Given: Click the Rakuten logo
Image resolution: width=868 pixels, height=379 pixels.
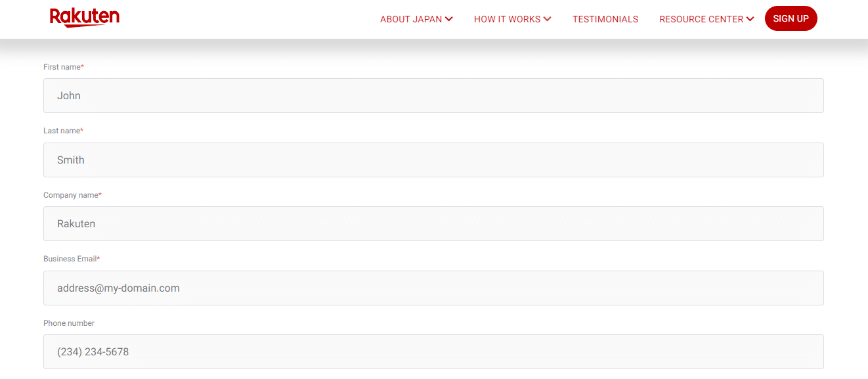Looking at the screenshot, I should 85,18.
